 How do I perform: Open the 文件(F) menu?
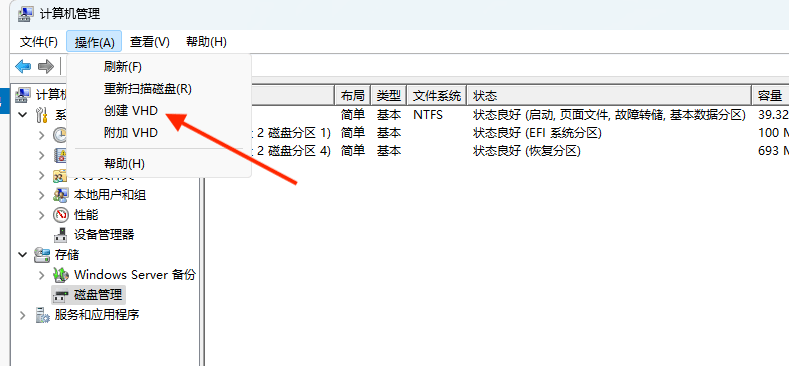[39, 42]
